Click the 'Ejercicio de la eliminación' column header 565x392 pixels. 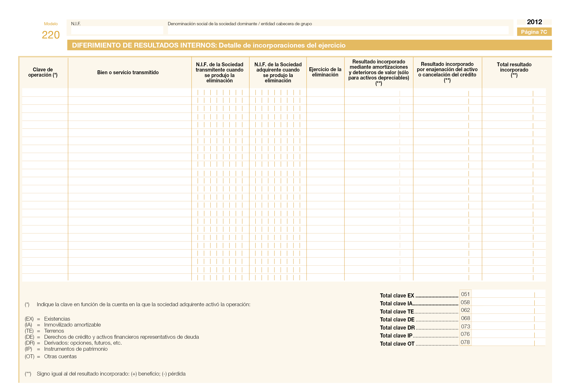click(x=325, y=72)
